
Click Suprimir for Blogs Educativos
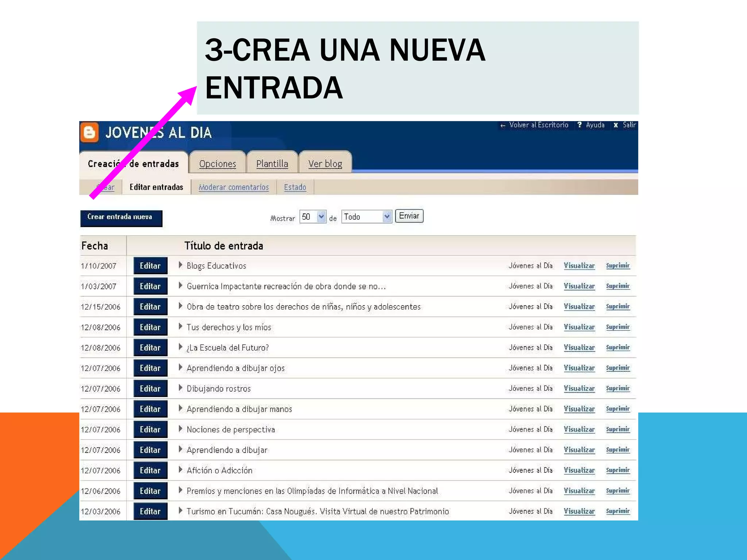tap(618, 266)
